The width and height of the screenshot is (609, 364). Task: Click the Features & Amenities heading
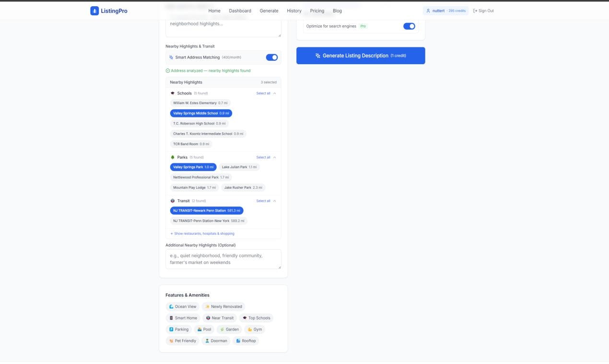point(187,295)
